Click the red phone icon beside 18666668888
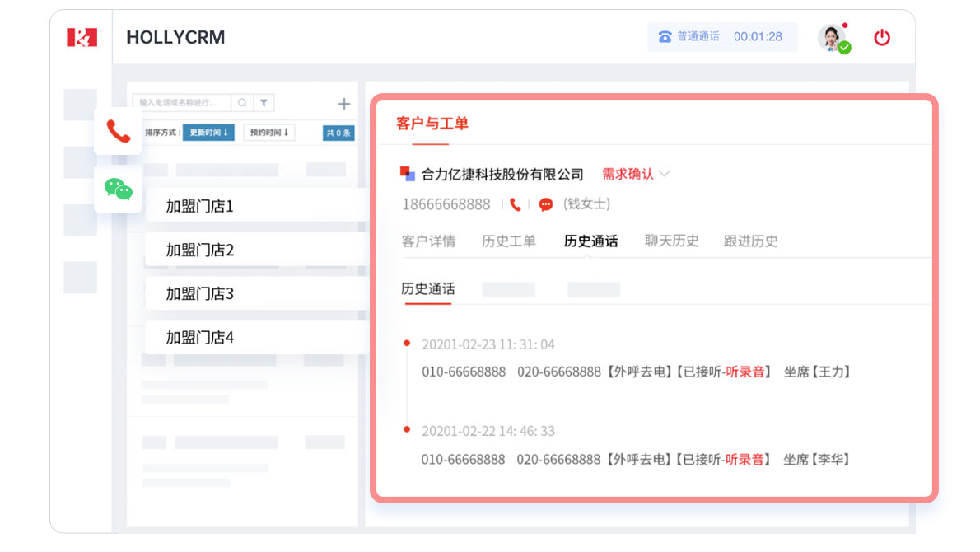This screenshot has width=980, height=552. 516,204
